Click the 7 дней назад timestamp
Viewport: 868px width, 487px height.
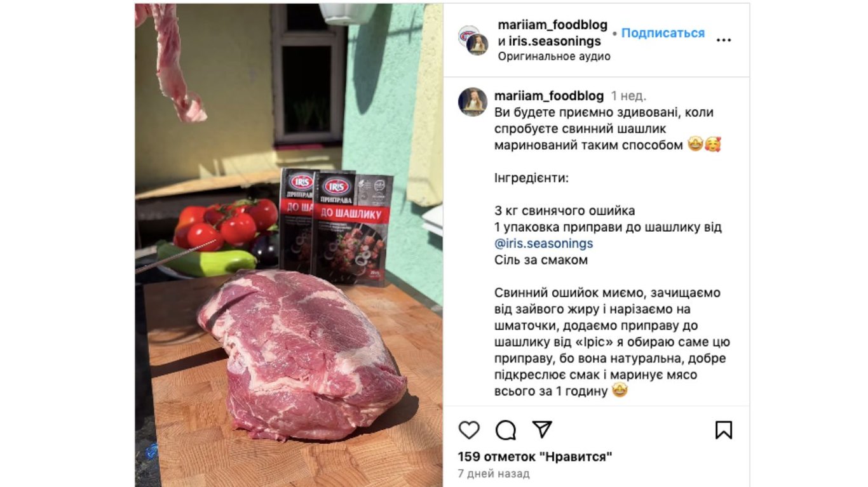(494, 474)
